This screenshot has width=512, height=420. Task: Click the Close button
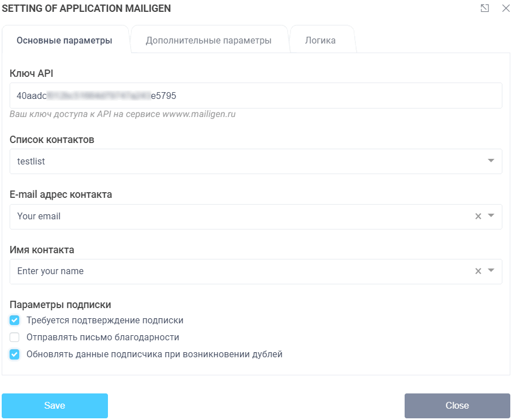click(x=457, y=405)
